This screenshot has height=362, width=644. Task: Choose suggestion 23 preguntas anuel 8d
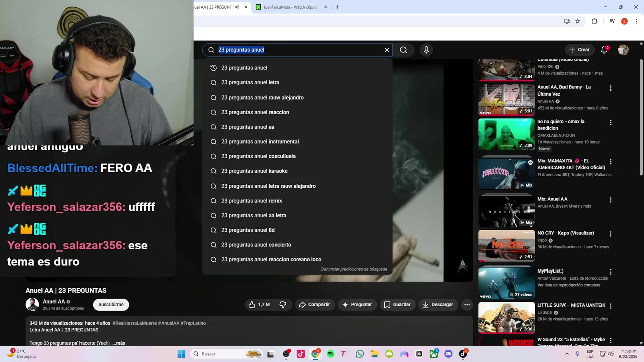click(x=297, y=230)
